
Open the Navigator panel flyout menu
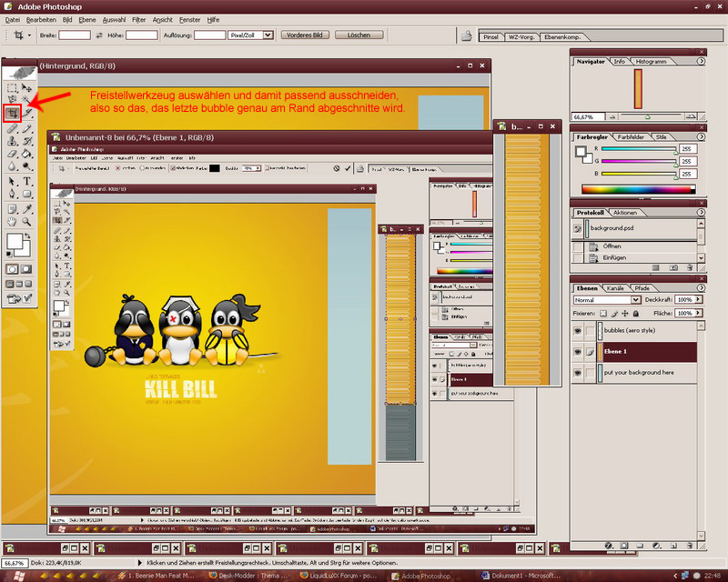[701, 61]
